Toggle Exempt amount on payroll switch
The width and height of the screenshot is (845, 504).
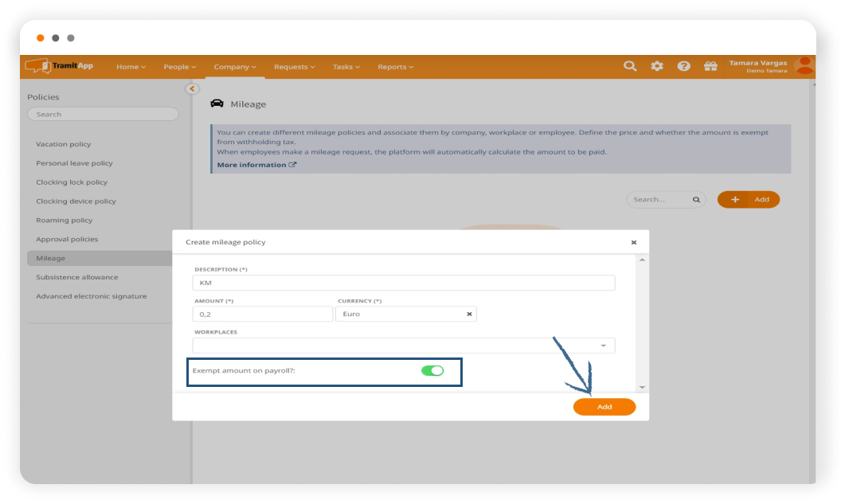click(x=432, y=370)
